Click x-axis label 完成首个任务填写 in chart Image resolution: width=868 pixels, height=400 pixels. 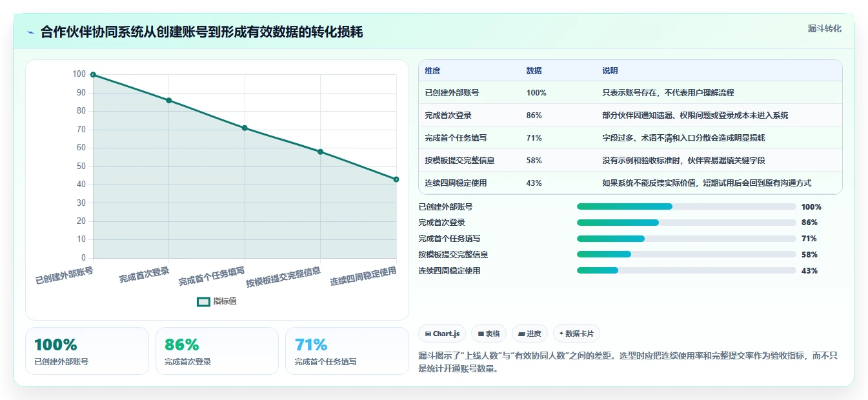click(x=212, y=277)
